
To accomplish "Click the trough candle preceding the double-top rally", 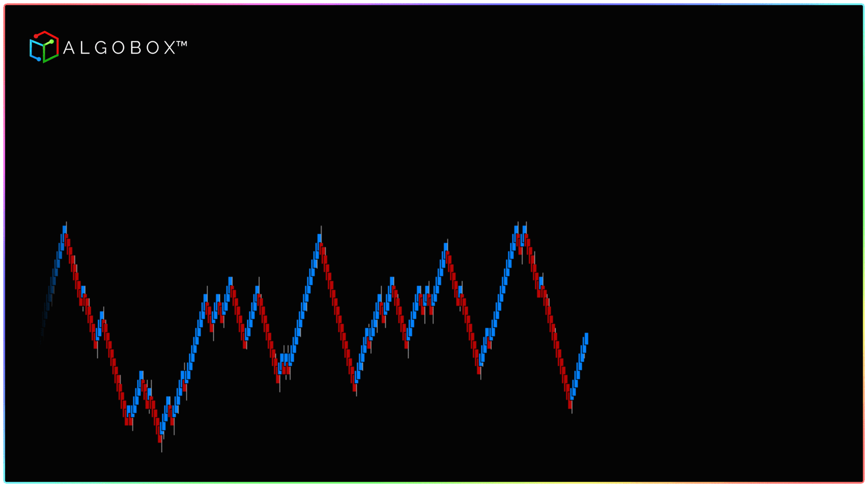I will [479, 369].
